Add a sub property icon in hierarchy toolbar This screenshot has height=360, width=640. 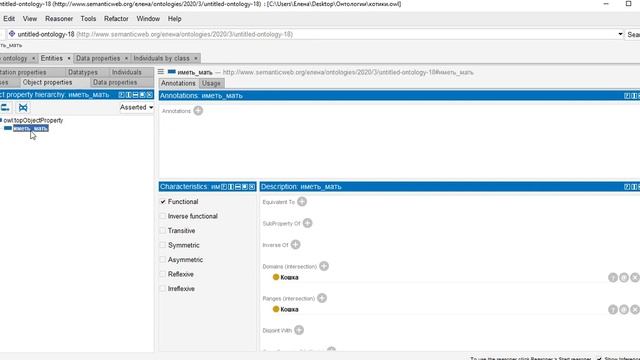click(5, 108)
